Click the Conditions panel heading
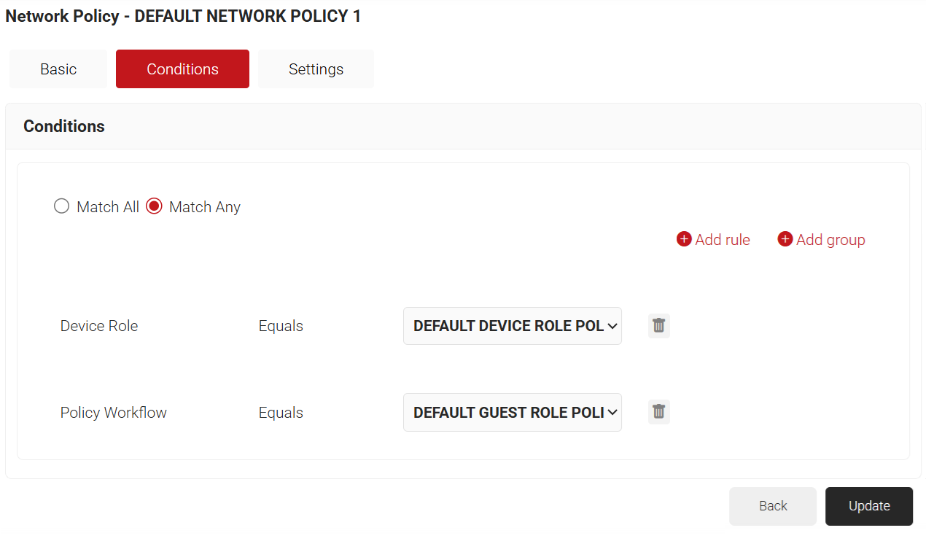Viewport: 926px width, 560px height. pyautogui.click(x=64, y=126)
